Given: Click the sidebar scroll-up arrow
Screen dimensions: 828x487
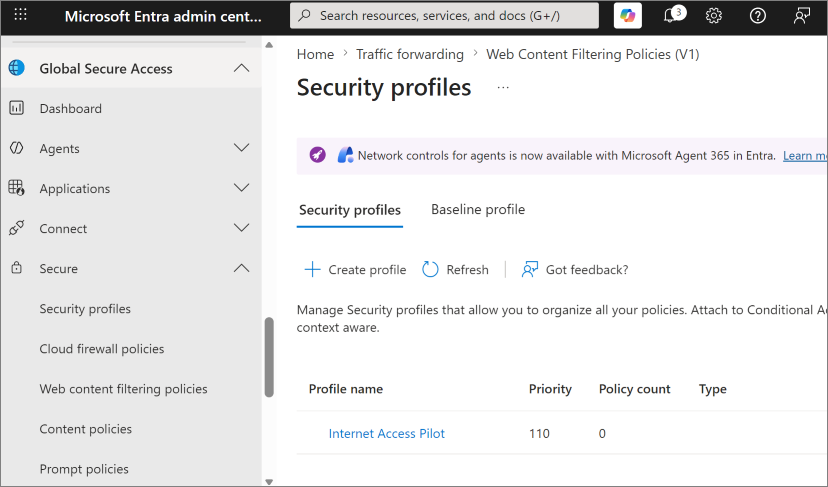Looking at the screenshot, I should point(269,45).
